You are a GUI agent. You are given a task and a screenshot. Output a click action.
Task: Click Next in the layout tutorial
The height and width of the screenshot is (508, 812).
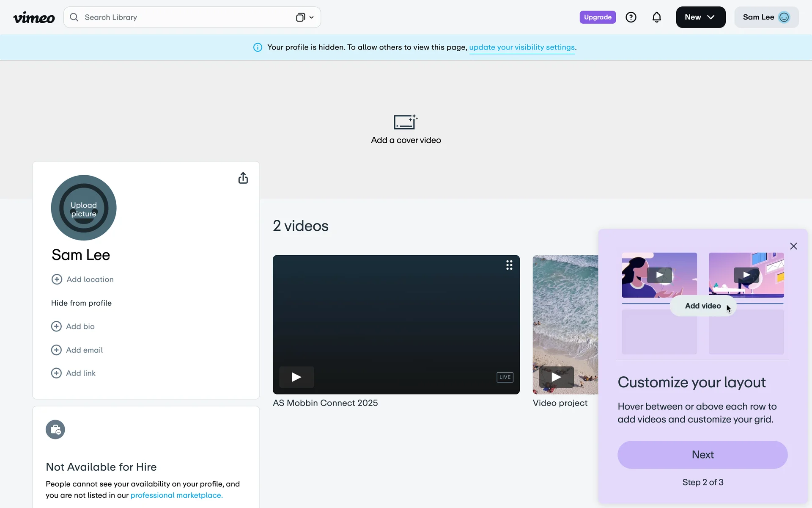pyautogui.click(x=702, y=455)
